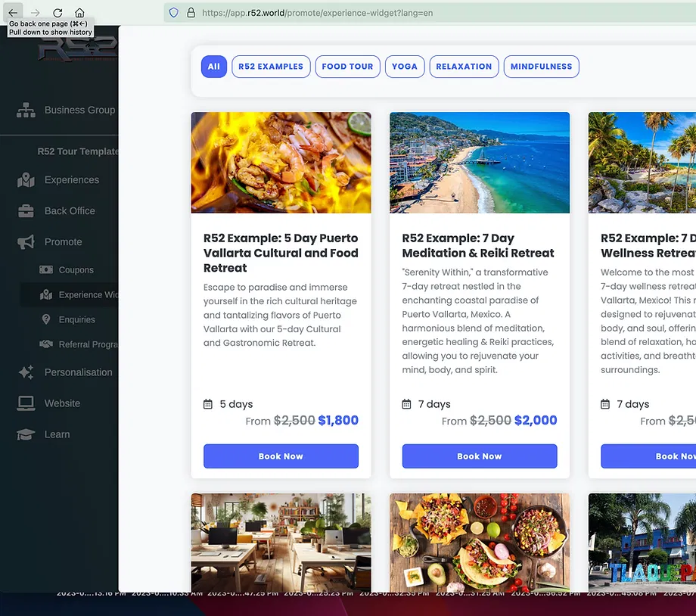
Task: Click the Back Office briefcase icon
Action: (x=26, y=211)
